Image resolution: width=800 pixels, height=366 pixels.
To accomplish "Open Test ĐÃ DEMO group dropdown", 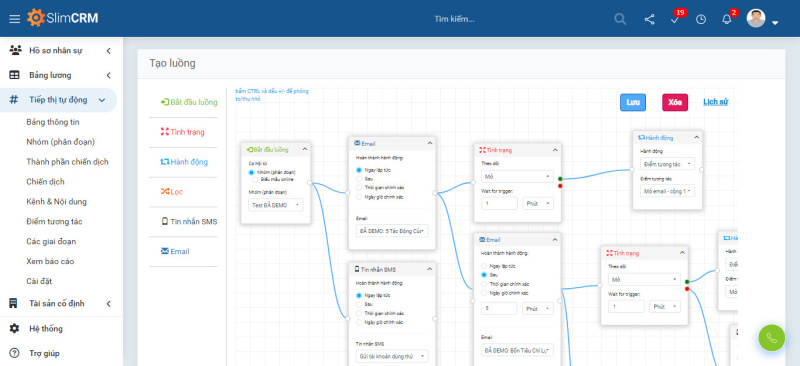I will pyautogui.click(x=276, y=205).
